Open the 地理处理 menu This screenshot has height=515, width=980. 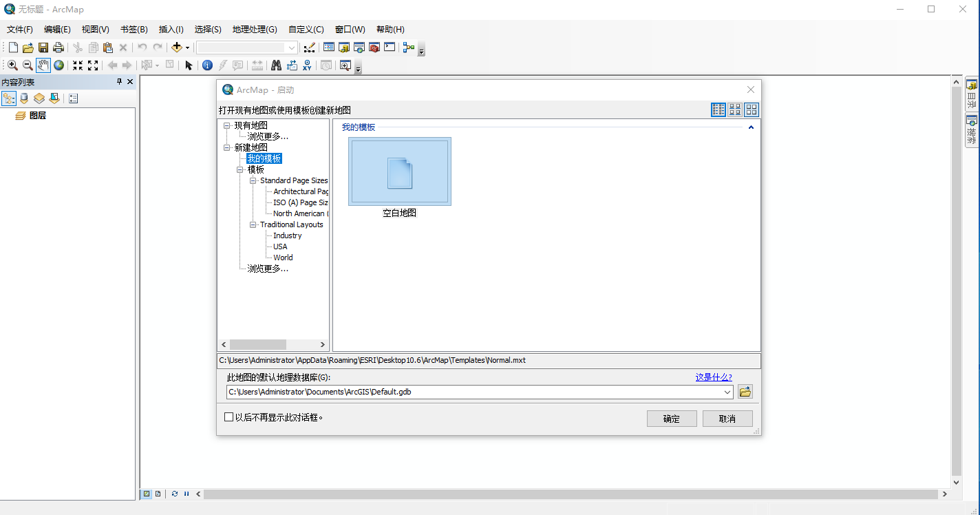pyautogui.click(x=255, y=29)
